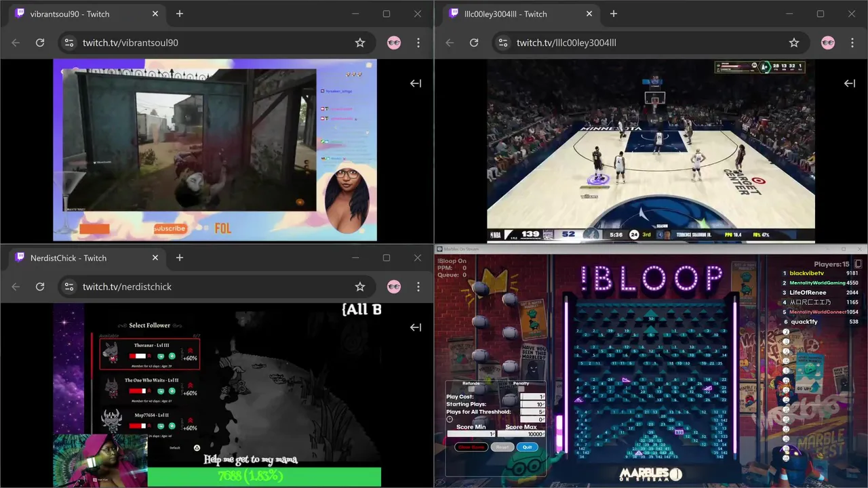Viewport: 868px width, 488px height.
Task: Collapse chat arrow on lllc00ley3004lll stream
Action: tap(850, 83)
